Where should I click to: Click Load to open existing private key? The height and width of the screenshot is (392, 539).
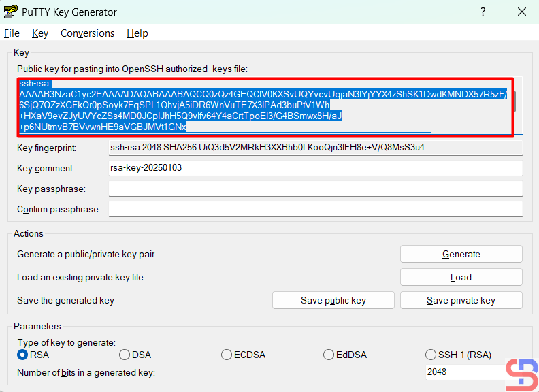pyautogui.click(x=461, y=277)
